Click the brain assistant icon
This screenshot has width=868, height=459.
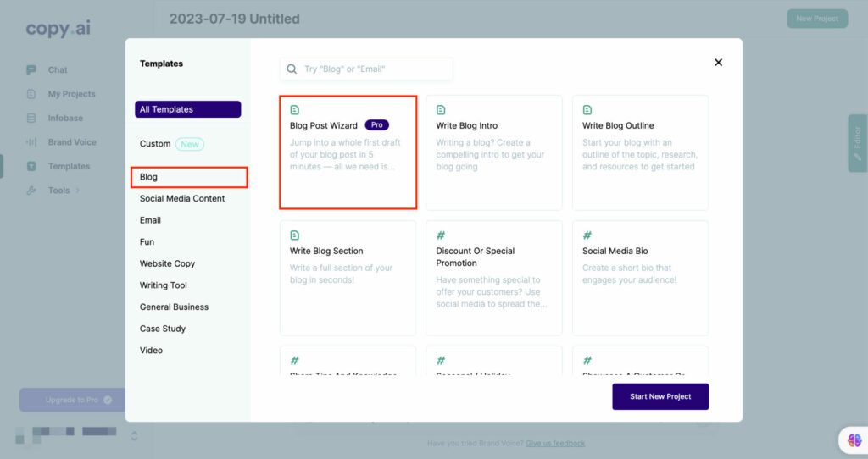tap(854, 440)
